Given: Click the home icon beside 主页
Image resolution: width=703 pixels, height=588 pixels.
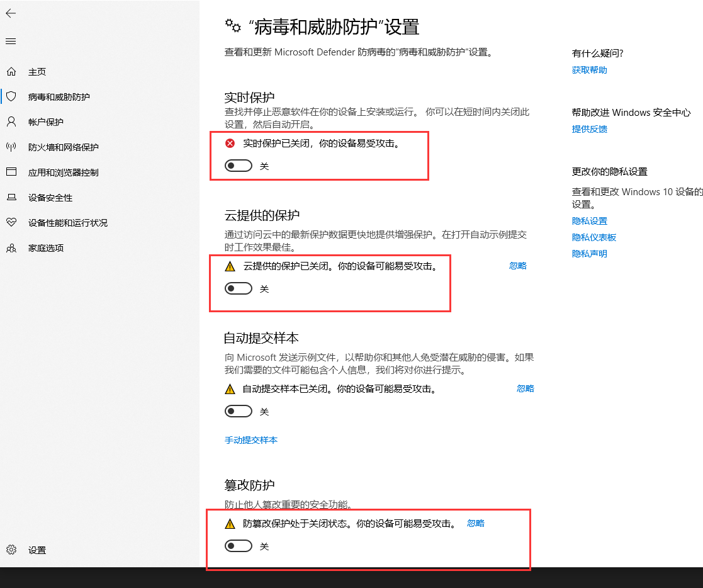Looking at the screenshot, I should point(11,71).
